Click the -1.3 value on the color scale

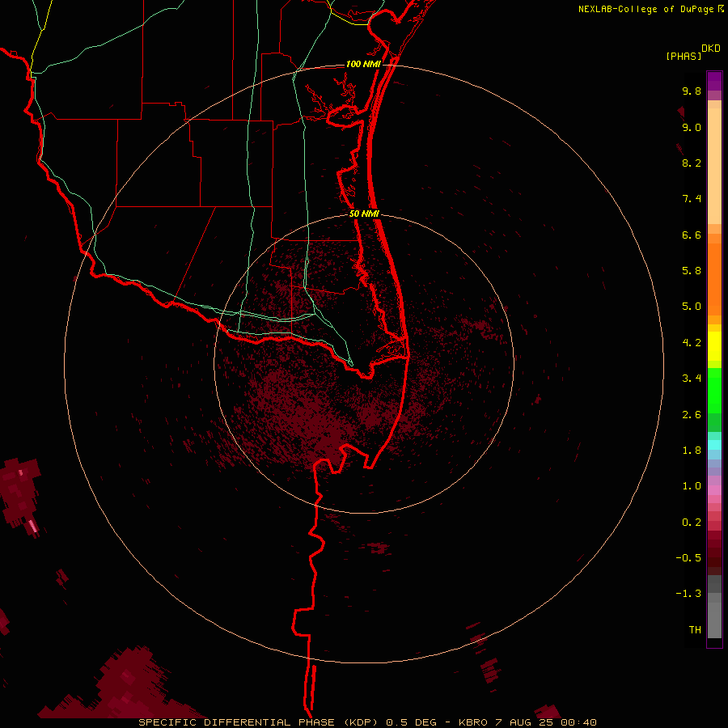click(688, 594)
